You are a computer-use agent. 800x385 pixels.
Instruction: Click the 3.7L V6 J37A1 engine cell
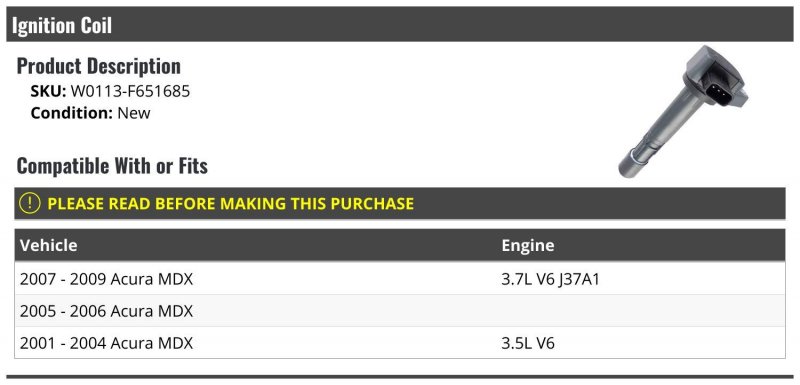click(550, 279)
